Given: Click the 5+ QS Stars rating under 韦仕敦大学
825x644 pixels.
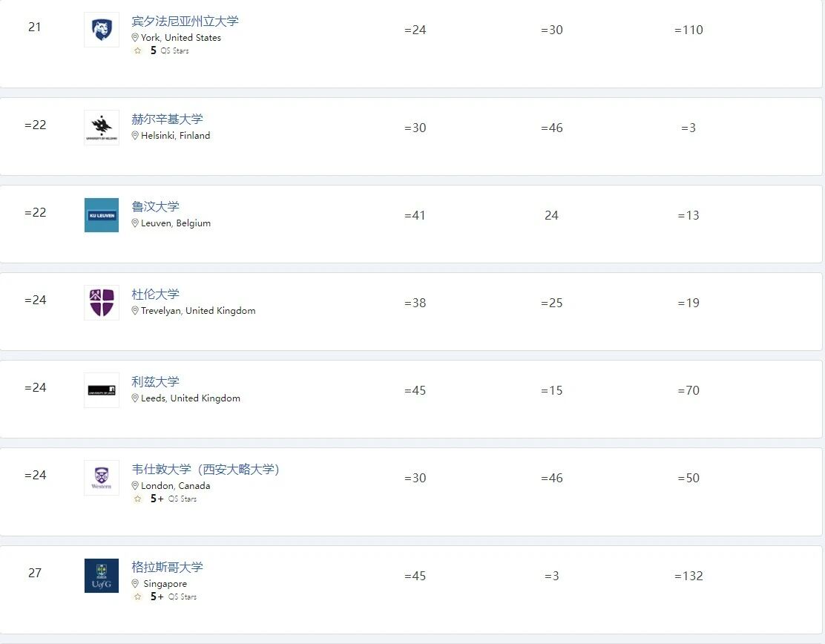Looking at the screenshot, I should pyautogui.click(x=173, y=499).
